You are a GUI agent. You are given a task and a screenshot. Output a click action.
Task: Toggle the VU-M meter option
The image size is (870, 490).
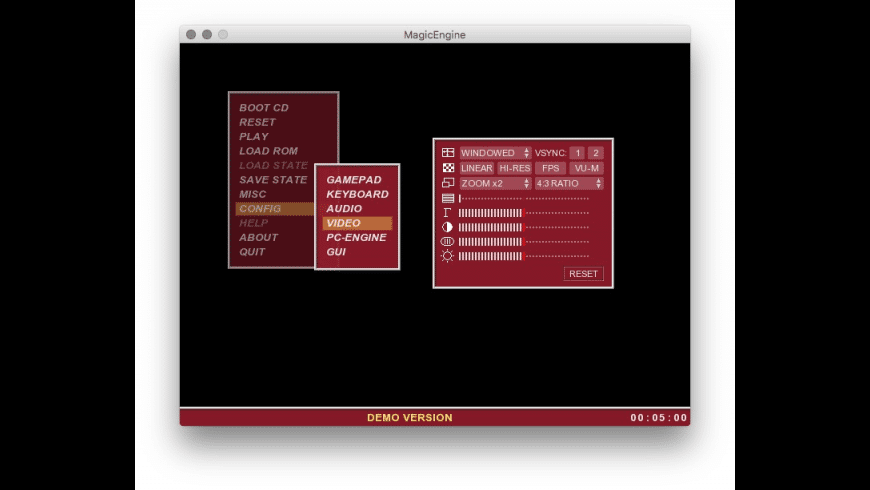point(586,168)
